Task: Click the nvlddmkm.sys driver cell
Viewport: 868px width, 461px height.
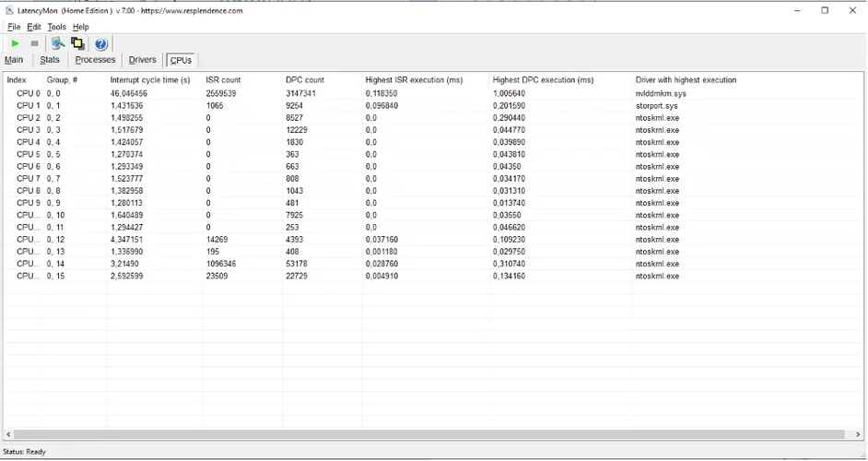Action: click(x=661, y=94)
